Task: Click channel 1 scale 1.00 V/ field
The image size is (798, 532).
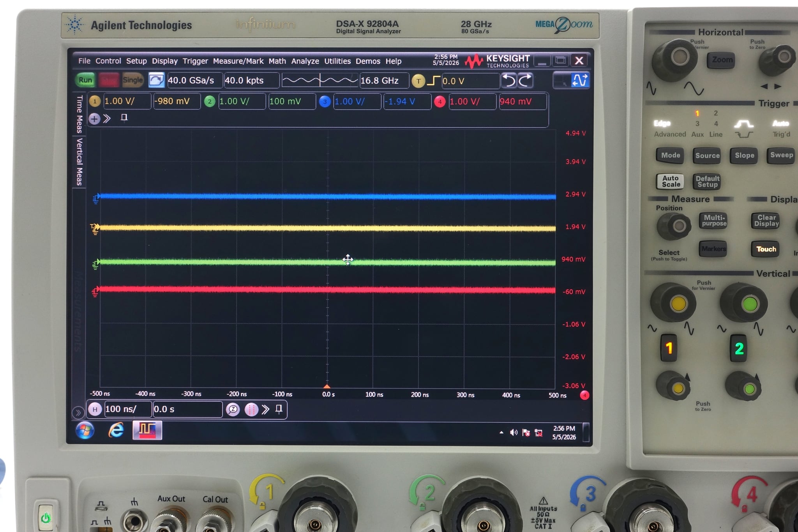Action: point(127,101)
